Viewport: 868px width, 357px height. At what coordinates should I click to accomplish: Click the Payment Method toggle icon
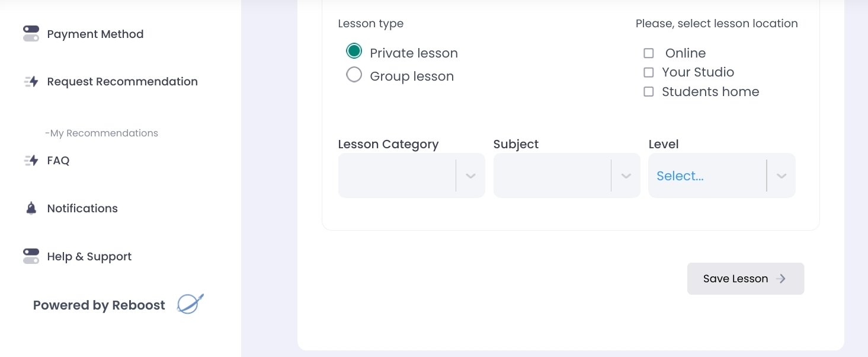pyautogui.click(x=31, y=34)
